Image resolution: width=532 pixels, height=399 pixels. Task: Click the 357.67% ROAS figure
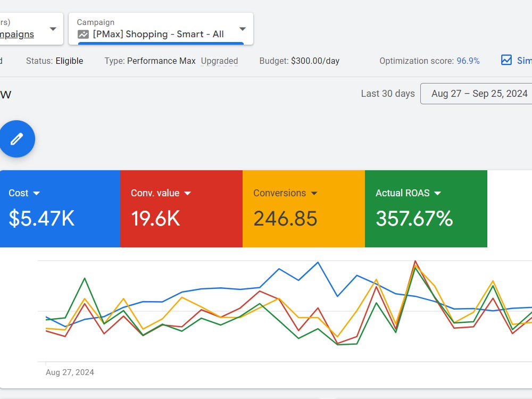(414, 218)
